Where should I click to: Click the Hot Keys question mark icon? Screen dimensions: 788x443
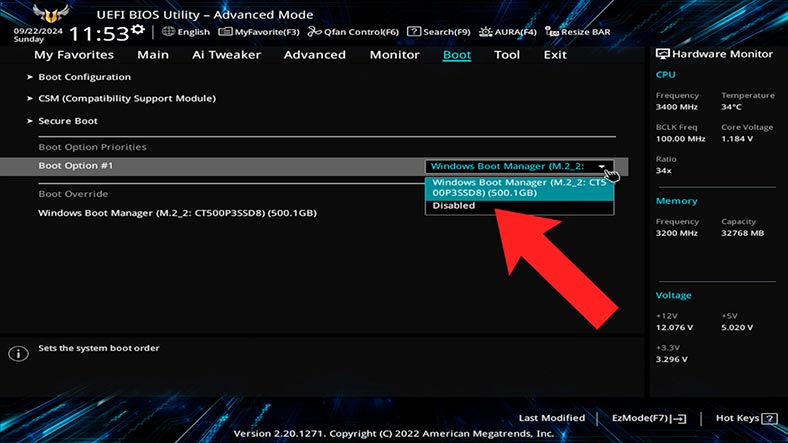[x=769, y=418]
